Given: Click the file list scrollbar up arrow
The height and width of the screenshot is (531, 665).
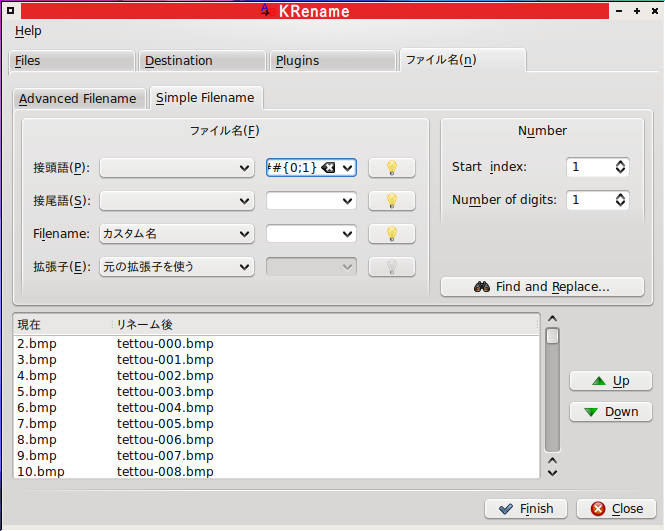Looking at the screenshot, I should click(552, 319).
